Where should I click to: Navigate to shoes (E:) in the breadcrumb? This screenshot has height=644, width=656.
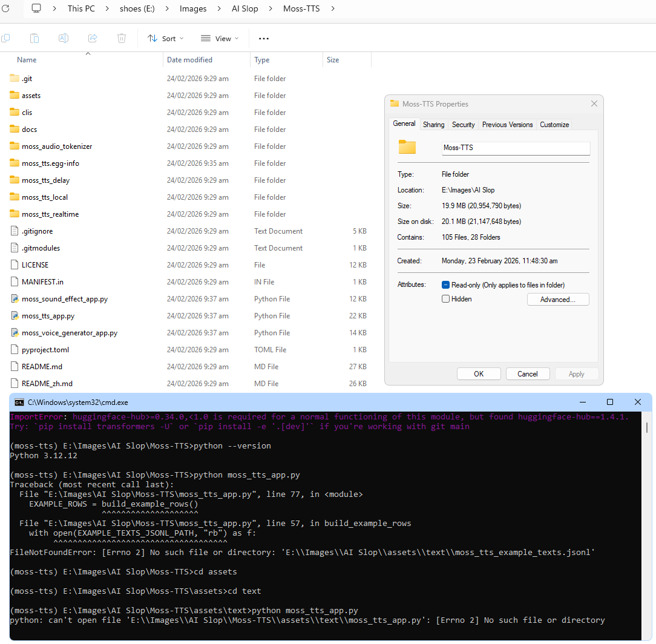(x=137, y=8)
